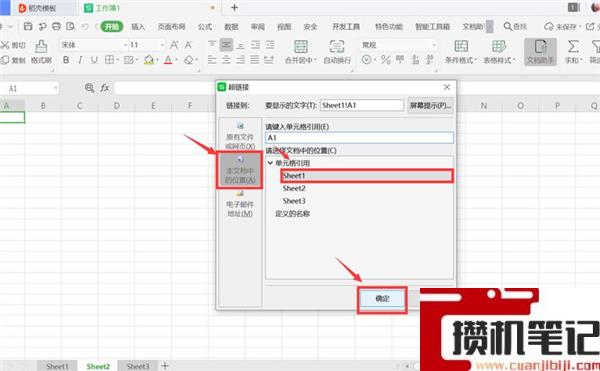
Task: Open borders dropdown arrow
Action: [117, 60]
